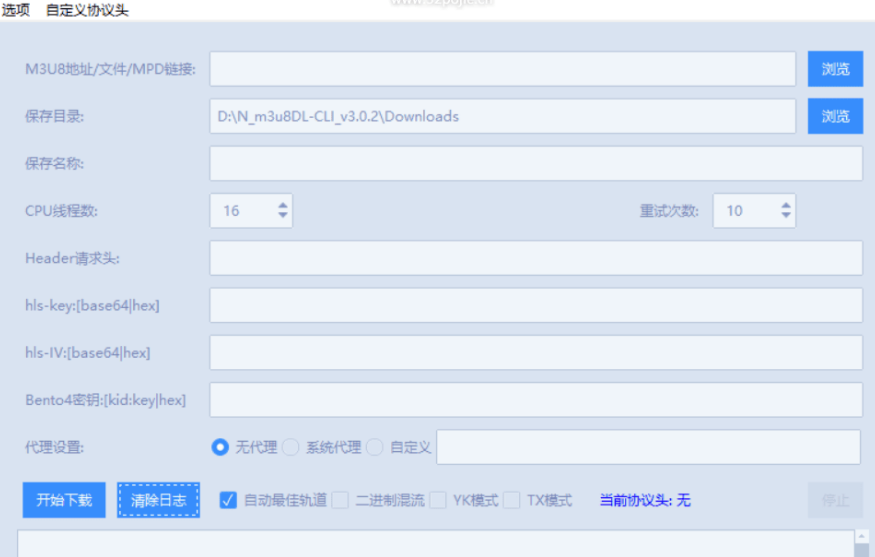Click the 保存名称 input field
875x557 pixels.
[535, 163]
